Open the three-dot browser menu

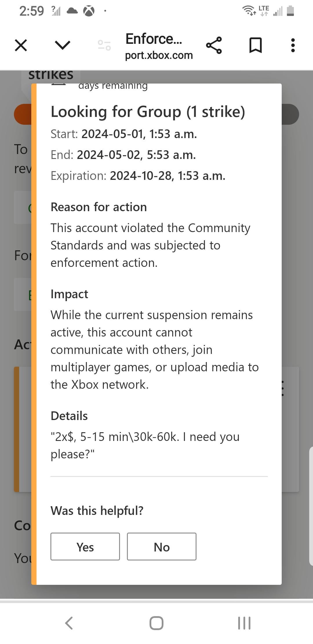[293, 45]
